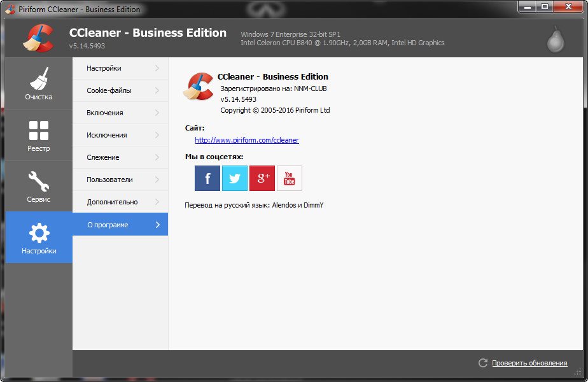Select the О программе submenu item
The height and width of the screenshot is (382, 588).
click(x=120, y=224)
